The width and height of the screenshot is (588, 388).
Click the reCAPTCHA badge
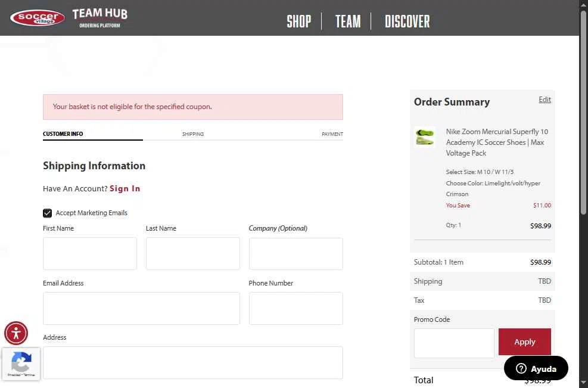click(x=21, y=364)
